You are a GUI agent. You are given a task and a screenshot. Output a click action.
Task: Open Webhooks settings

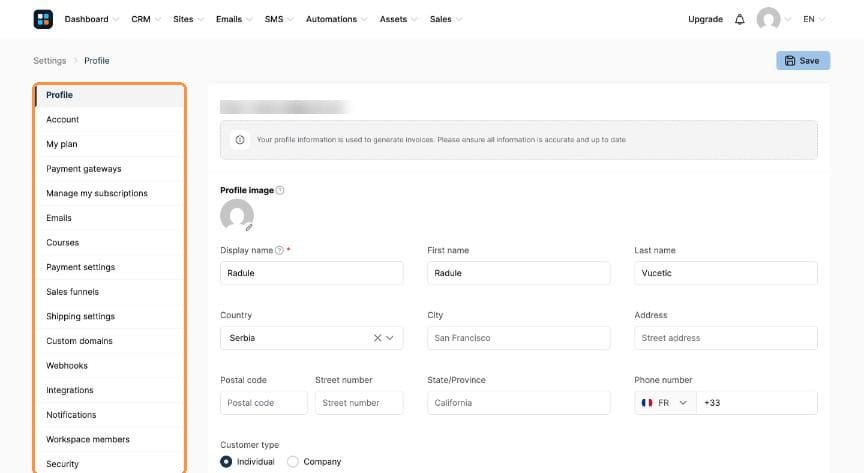(109, 366)
